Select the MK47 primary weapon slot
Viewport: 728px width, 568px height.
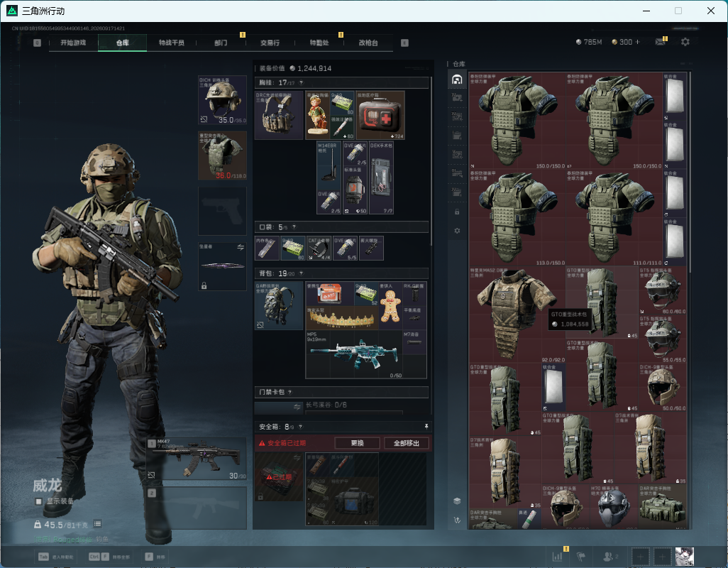pyautogui.click(x=197, y=459)
